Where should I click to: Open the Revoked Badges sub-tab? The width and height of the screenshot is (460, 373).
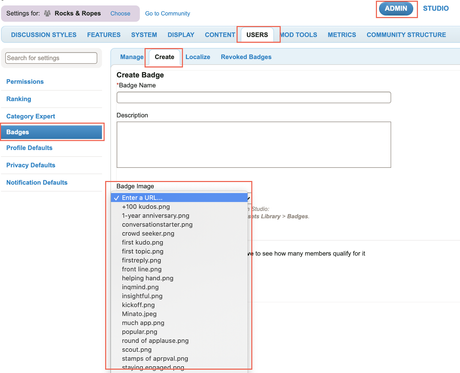pyautogui.click(x=246, y=57)
